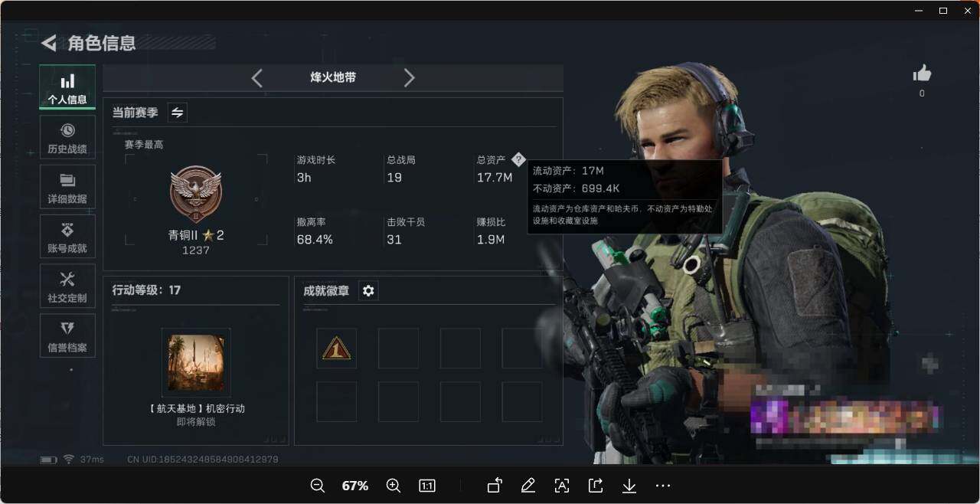This screenshot has width=980, height=504.
Task: Click the 67% zoom level indicator
Action: point(354,486)
